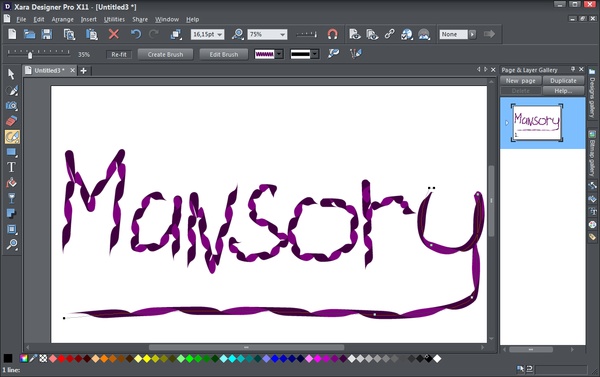Pick the Rectangle shape tool
The width and height of the screenshot is (600, 377).
11,152
